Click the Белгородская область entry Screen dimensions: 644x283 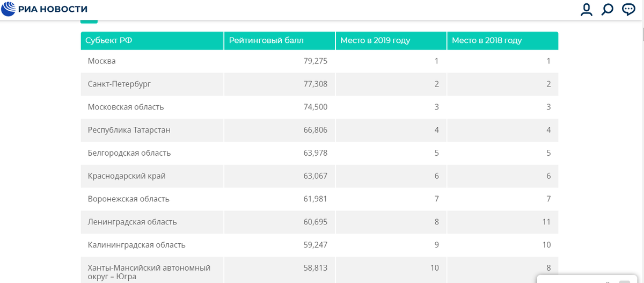tap(129, 153)
